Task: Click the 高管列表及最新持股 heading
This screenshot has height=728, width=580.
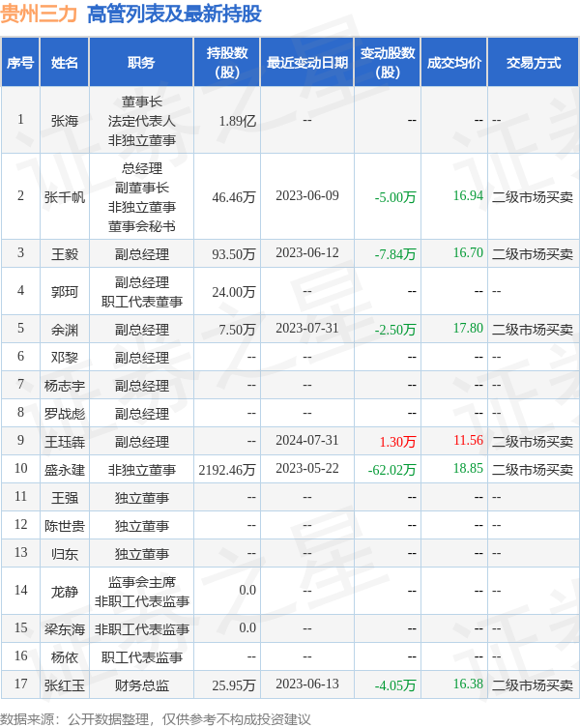Action: 174,14
